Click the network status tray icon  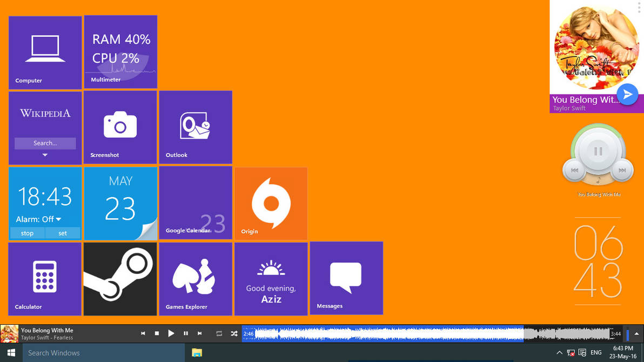(571, 353)
